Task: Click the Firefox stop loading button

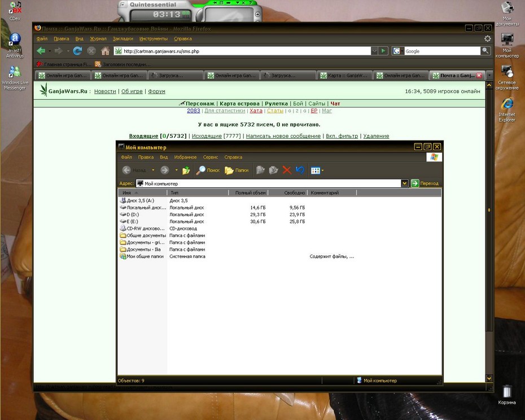Action: [x=91, y=51]
